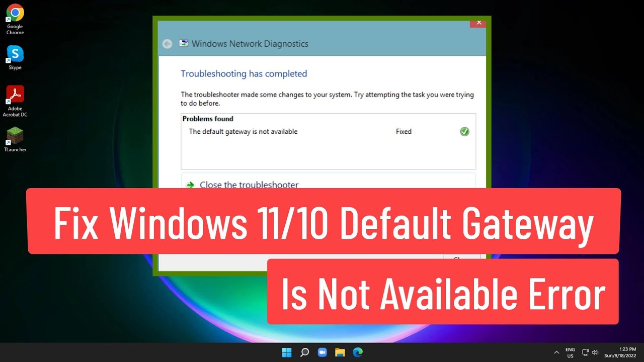
Task: Expand hidden system tray icons chevron
Action: [x=556, y=352]
